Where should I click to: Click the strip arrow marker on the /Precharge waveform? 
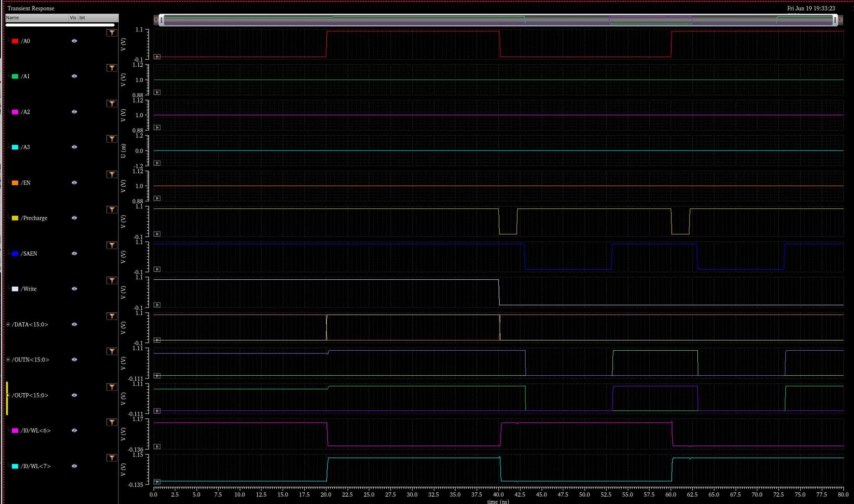157,234
